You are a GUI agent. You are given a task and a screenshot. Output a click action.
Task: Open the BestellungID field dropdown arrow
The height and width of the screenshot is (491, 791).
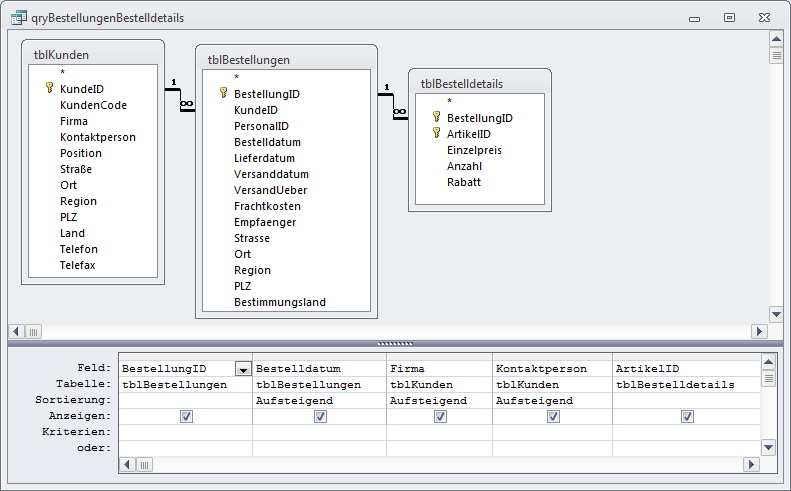(x=243, y=369)
